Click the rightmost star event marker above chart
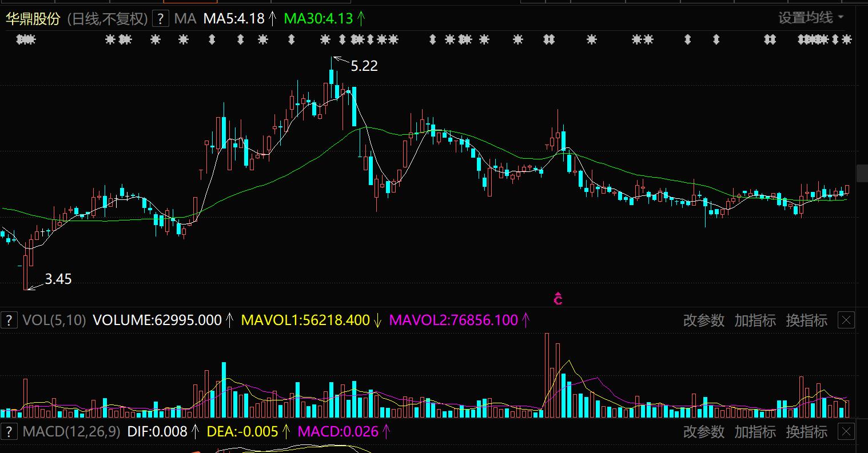The image size is (868, 453). click(x=847, y=39)
